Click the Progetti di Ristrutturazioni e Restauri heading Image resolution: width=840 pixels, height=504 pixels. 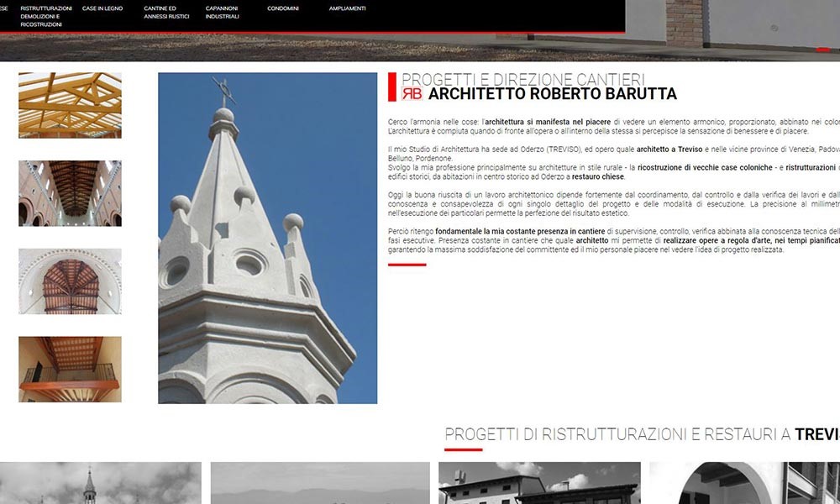tap(643, 433)
